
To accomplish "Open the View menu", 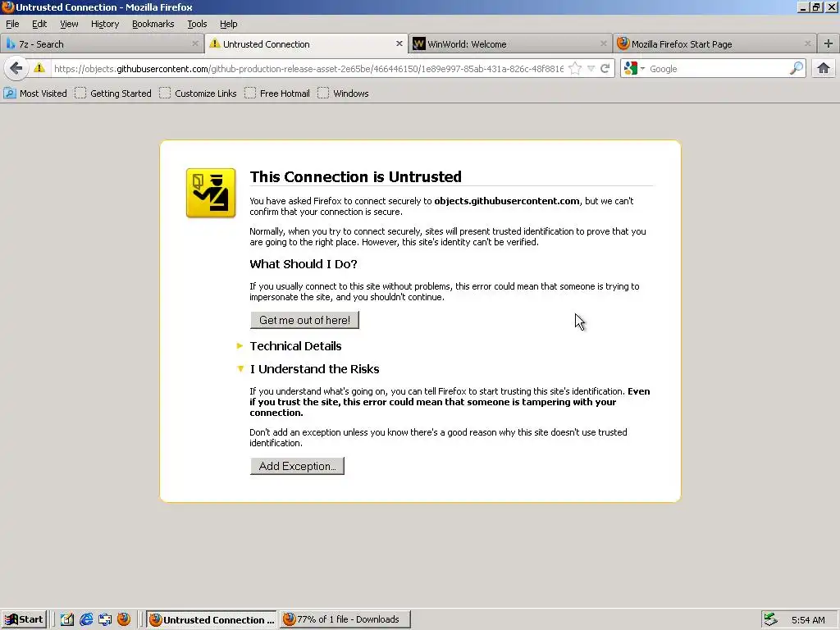I will pyautogui.click(x=69, y=24).
